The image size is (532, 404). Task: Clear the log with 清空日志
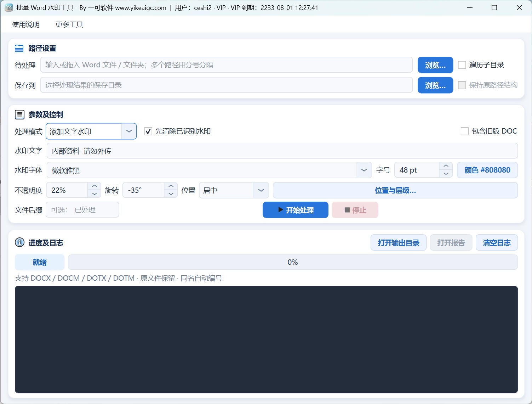[x=497, y=243]
